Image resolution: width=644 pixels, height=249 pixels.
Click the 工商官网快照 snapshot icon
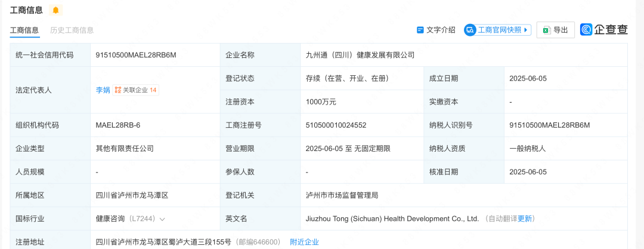[470, 30]
